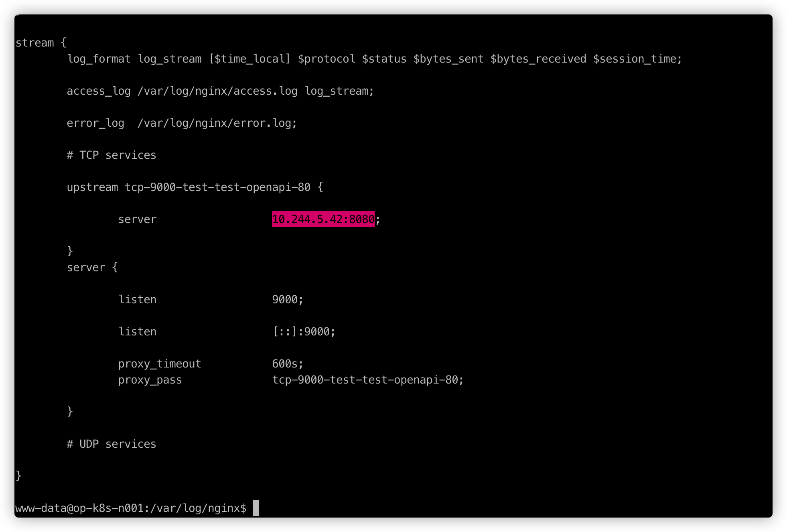Select the log_format log_stream line
This screenshot has width=787, height=532.
point(374,59)
